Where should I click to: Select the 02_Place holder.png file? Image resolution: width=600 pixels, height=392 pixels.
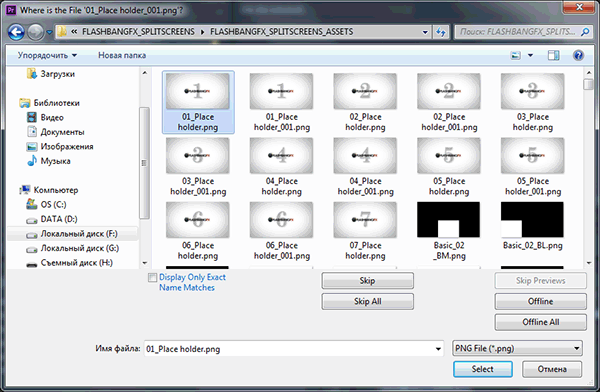click(x=365, y=102)
